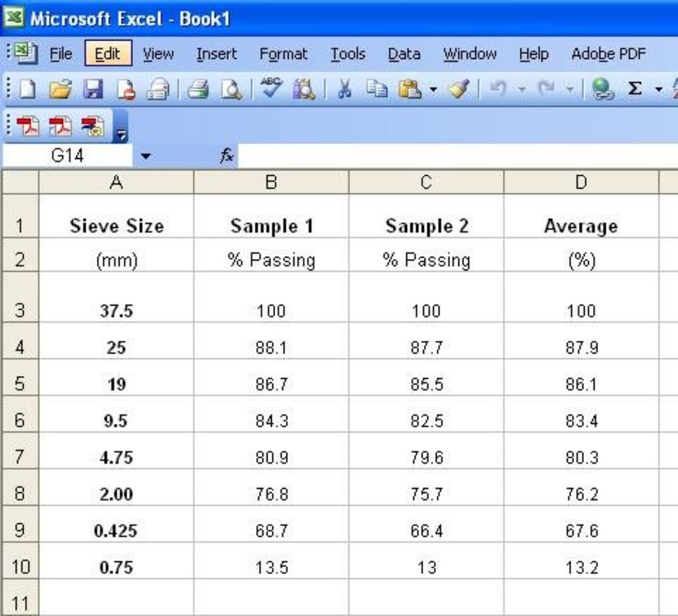
Task: Open an existing file
Action: coord(62,89)
